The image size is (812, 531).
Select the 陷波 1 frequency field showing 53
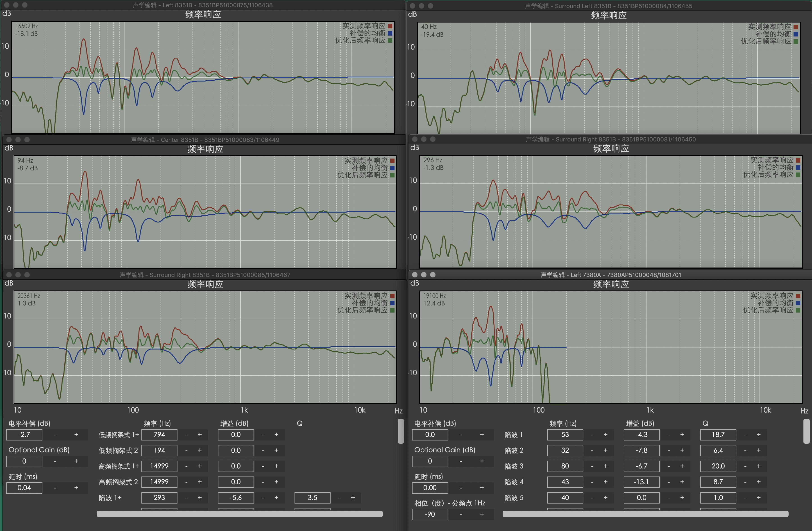[565, 434]
